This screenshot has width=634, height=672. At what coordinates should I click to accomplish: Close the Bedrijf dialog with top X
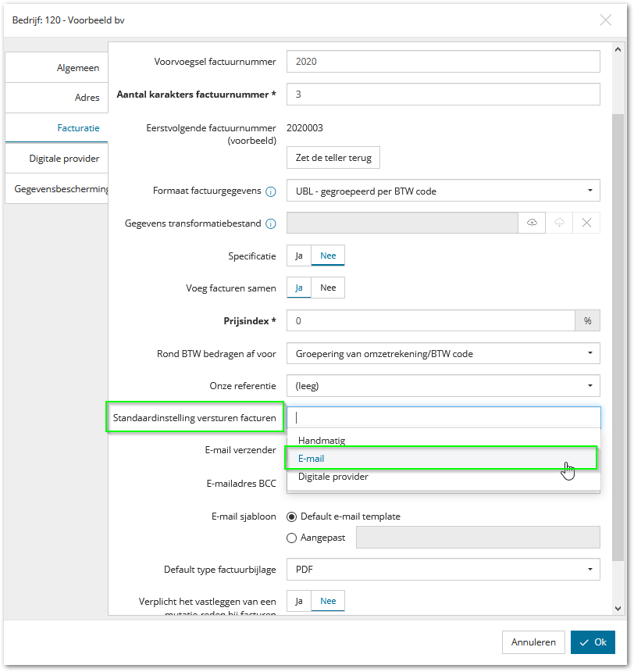click(x=605, y=20)
